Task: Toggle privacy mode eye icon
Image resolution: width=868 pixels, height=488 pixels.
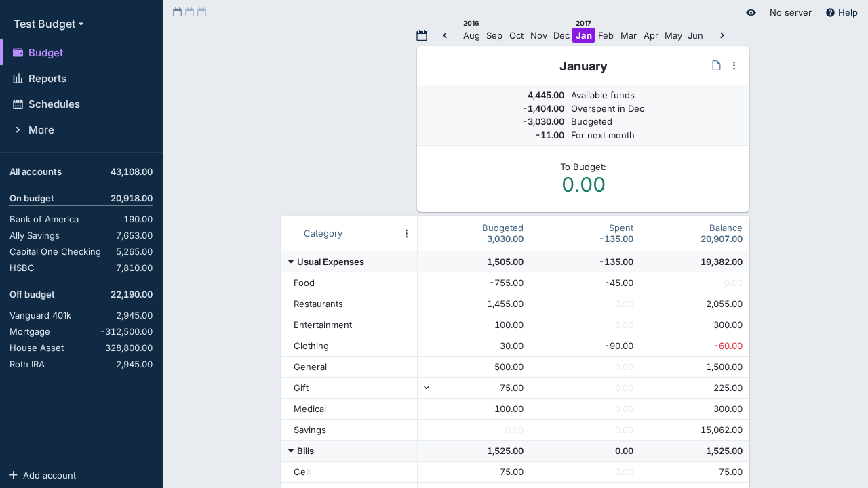Action: click(751, 12)
